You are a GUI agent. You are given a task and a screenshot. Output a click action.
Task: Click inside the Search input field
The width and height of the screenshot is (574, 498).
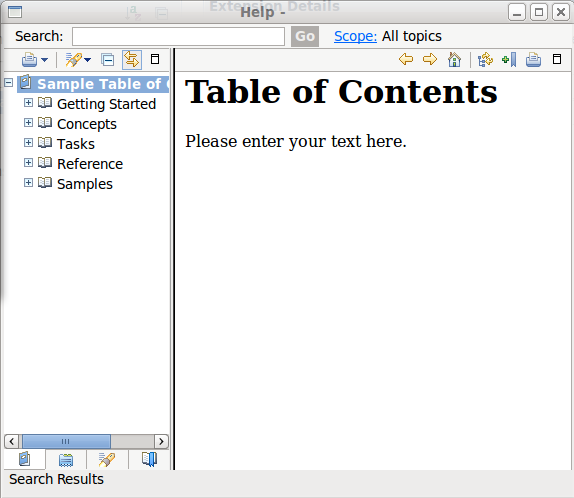click(178, 36)
